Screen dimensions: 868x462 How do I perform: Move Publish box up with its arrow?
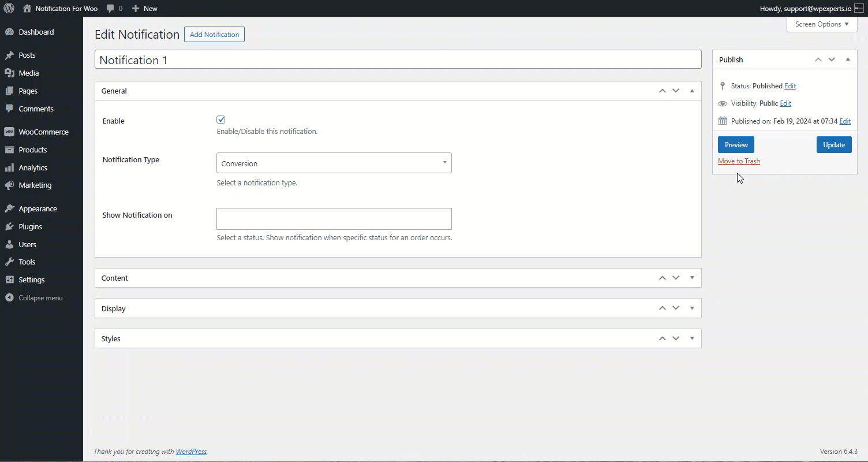coord(818,60)
